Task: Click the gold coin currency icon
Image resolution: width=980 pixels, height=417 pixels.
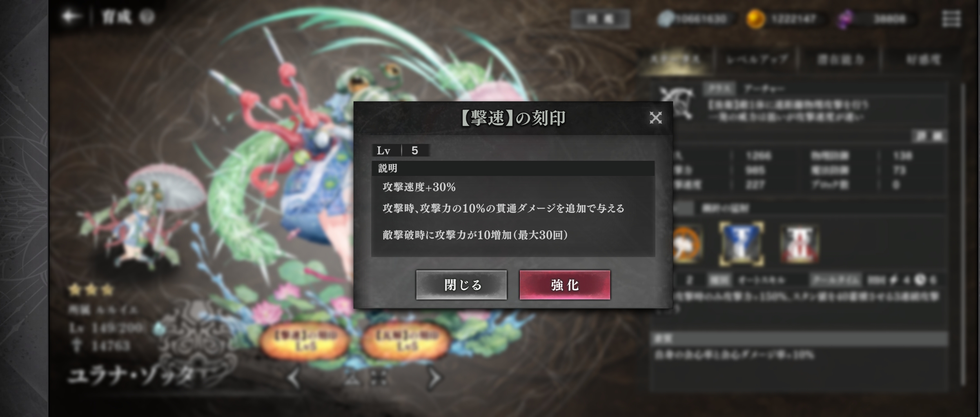Action: click(755, 19)
